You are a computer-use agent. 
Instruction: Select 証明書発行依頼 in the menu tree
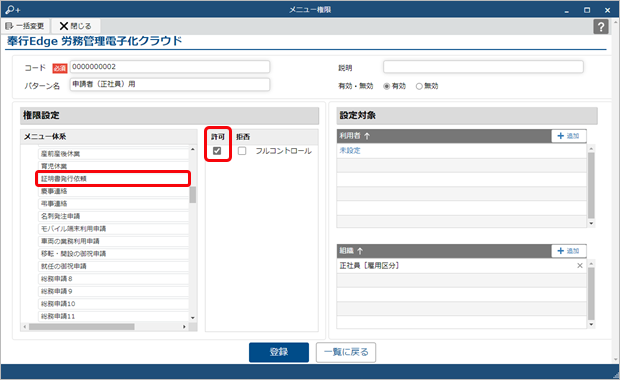113,179
